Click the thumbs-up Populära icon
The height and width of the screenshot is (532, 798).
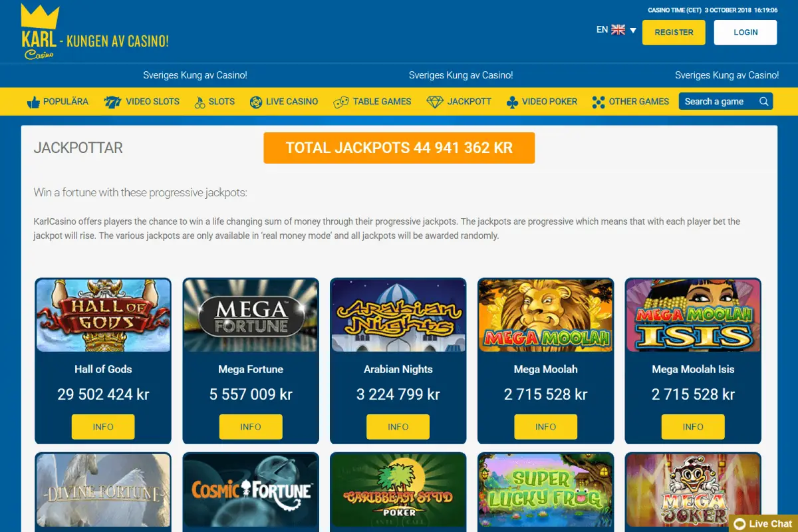point(33,102)
